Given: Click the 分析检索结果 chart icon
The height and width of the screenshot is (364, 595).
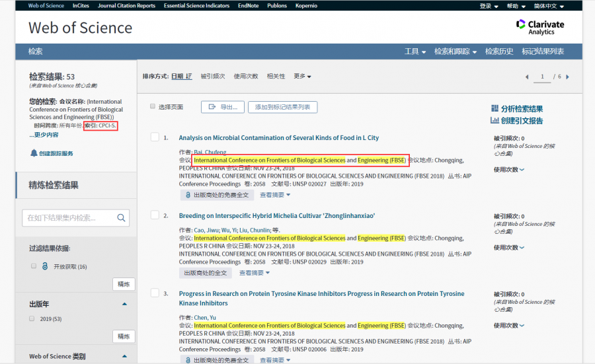Looking at the screenshot, I should click(495, 108).
